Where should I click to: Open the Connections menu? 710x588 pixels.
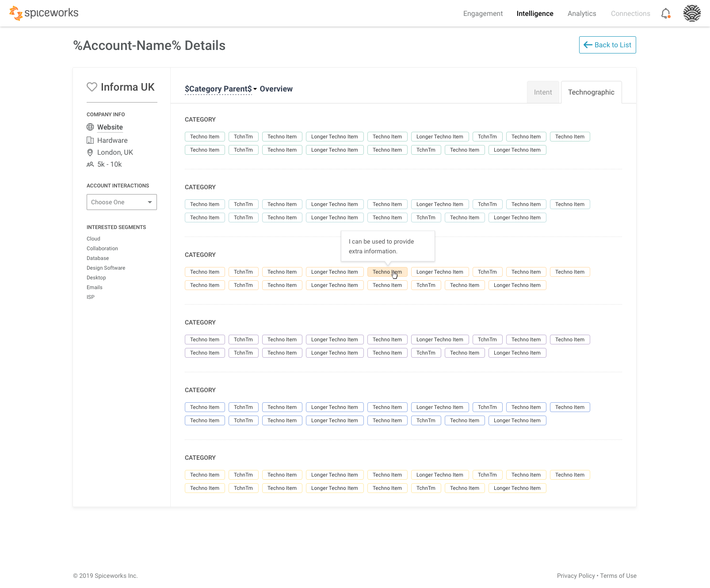630,14
